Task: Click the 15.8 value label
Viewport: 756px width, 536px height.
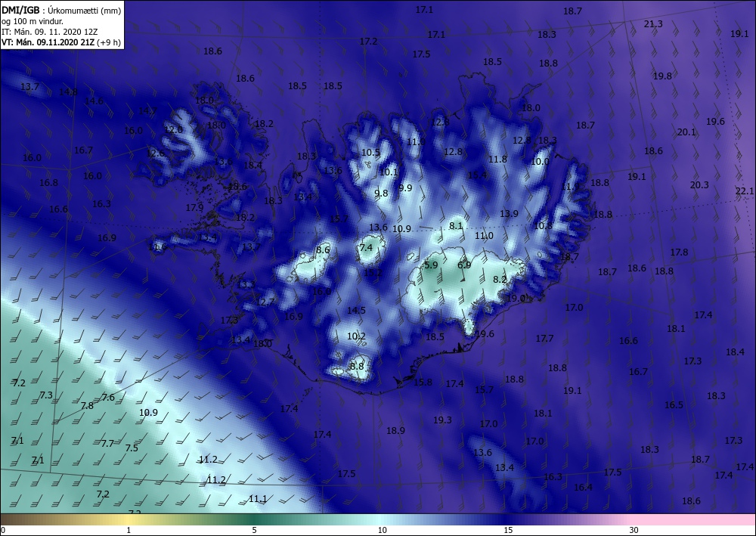Action: (x=423, y=383)
